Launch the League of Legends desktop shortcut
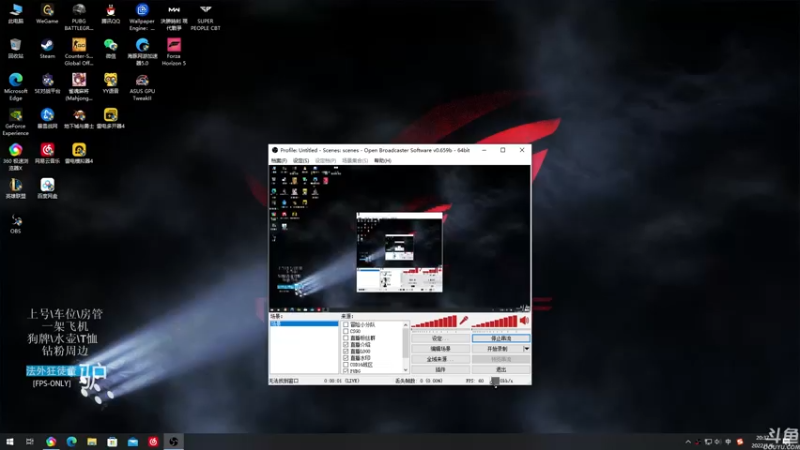This screenshot has width=800, height=450. (15, 188)
